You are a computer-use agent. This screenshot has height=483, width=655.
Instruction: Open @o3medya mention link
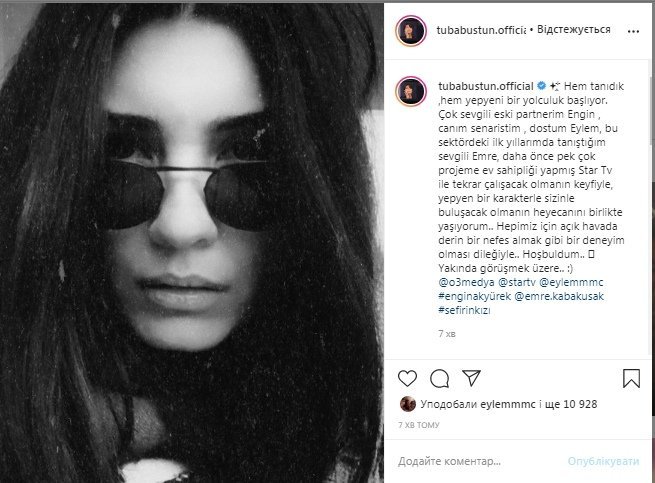(x=466, y=282)
